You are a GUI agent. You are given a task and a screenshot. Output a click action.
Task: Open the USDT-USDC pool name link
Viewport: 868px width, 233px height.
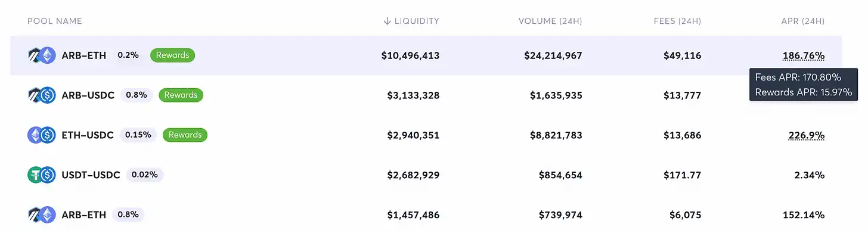pos(91,175)
